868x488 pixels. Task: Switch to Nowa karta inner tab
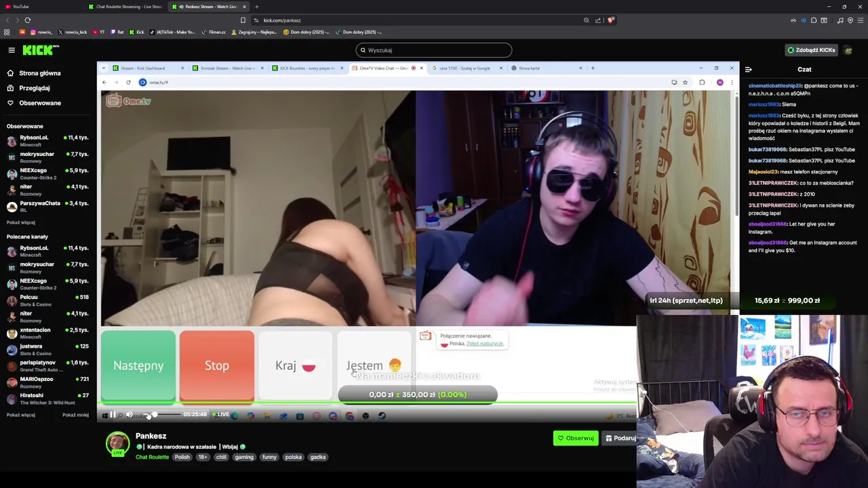click(547, 68)
